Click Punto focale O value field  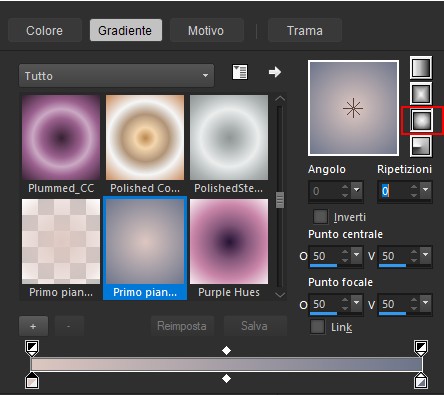(325, 304)
